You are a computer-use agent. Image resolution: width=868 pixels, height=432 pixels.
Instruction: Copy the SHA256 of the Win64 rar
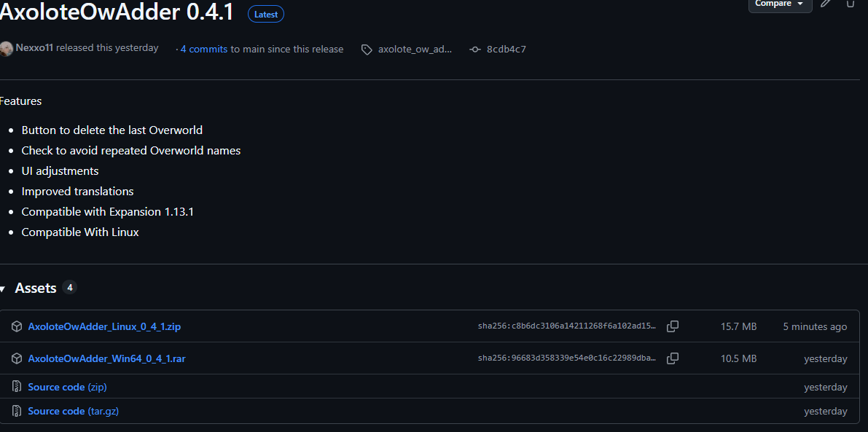tap(673, 358)
